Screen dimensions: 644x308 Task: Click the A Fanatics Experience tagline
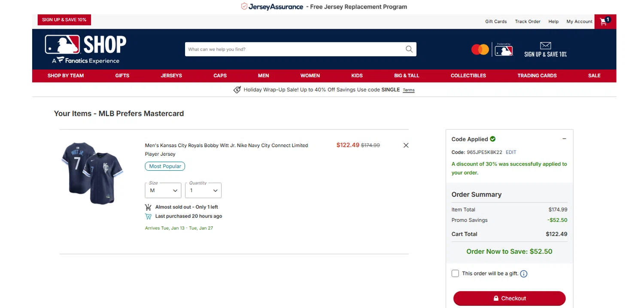[86, 60]
